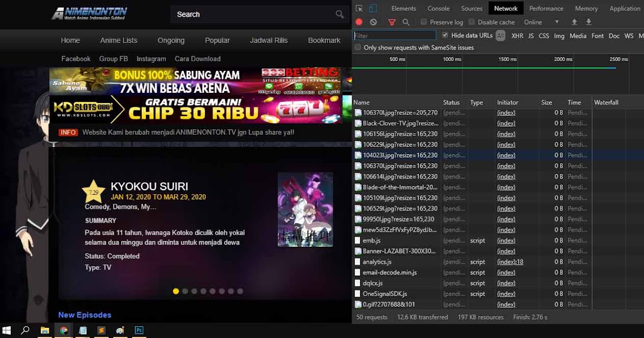The height and width of the screenshot is (338, 644).
Task: Export HAR file with download arrow
Action: [589, 22]
